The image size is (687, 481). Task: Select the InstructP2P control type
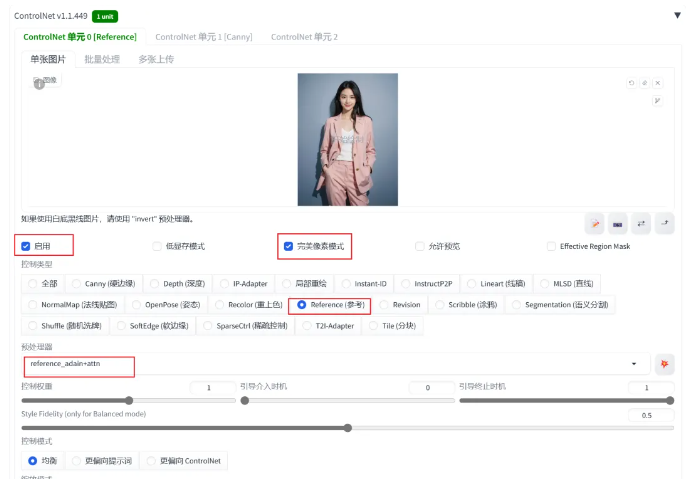click(427, 284)
